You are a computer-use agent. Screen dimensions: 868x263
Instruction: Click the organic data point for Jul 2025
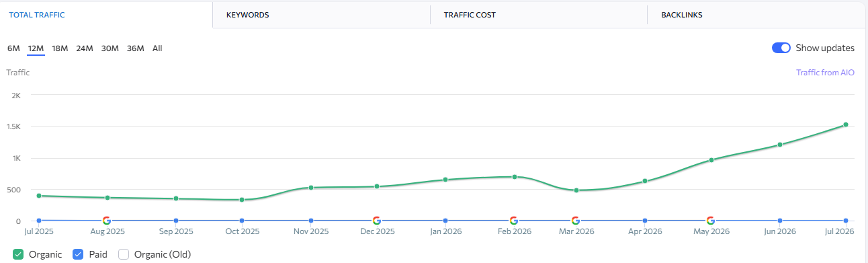click(39, 196)
